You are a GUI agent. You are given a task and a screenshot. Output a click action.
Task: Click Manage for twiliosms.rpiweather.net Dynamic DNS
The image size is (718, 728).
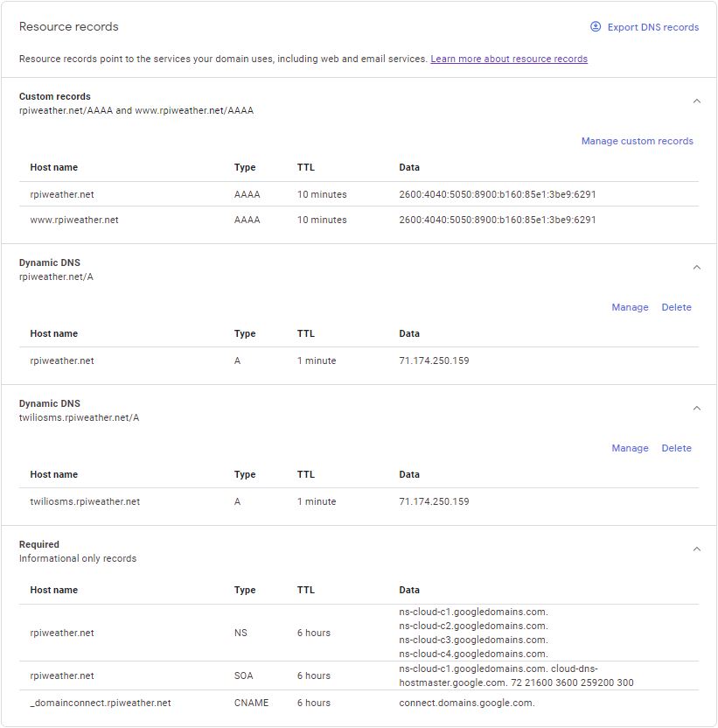point(630,448)
